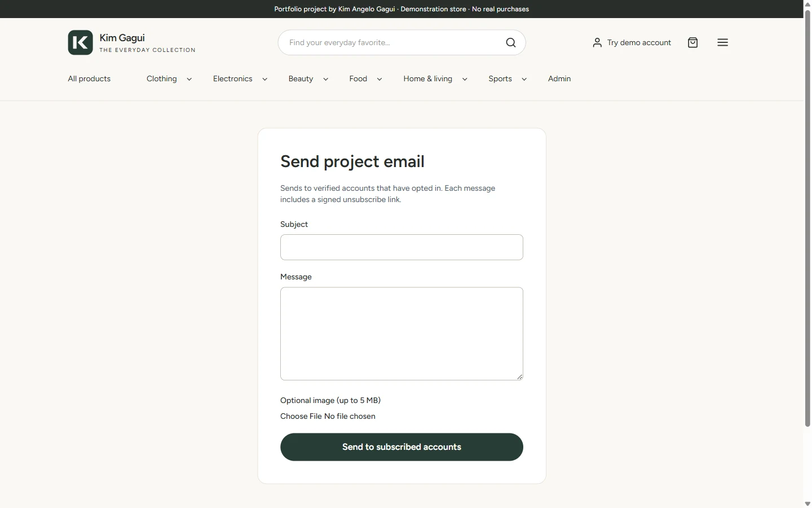The image size is (812, 508).
Task: Expand the Clothing dropdown chevron
Action: click(189, 79)
